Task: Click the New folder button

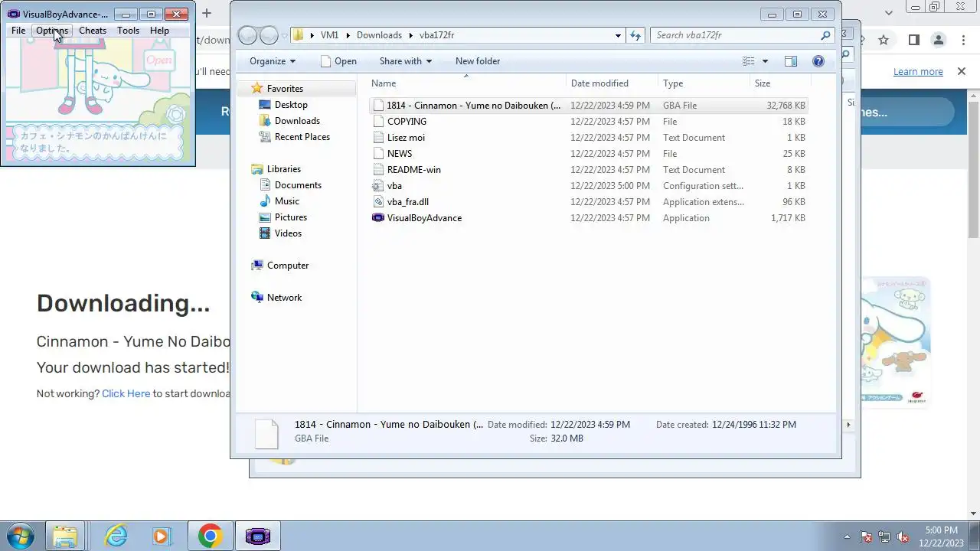Action: [478, 61]
